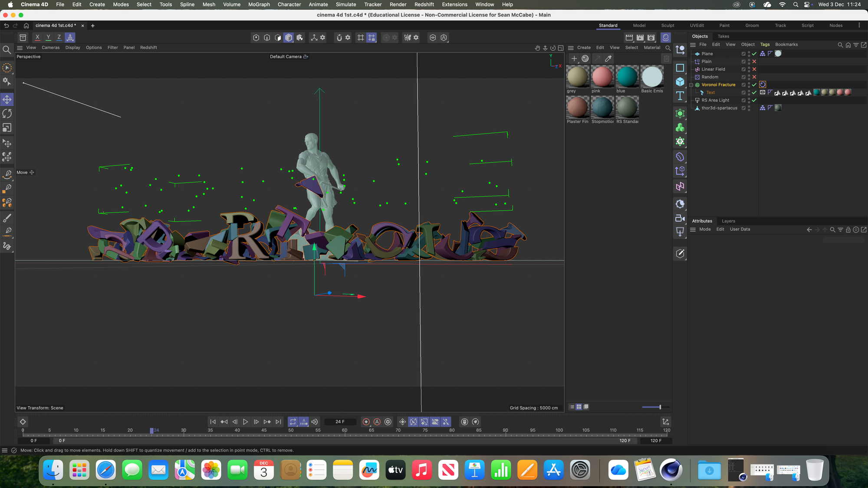The width and height of the screenshot is (868, 488).
Task: Disable the RS Area Light green checkmark
Action: (754, 100)
